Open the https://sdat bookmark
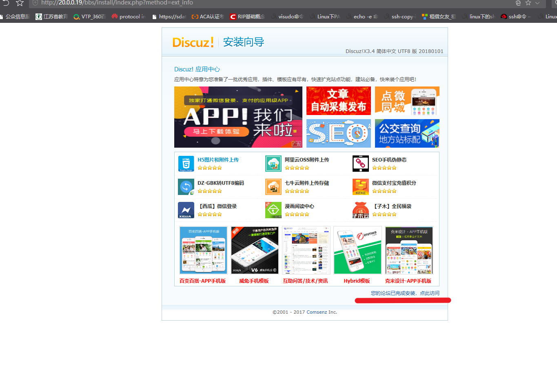The width and height of the screenshot is (557, 392). tap(169, 17)
